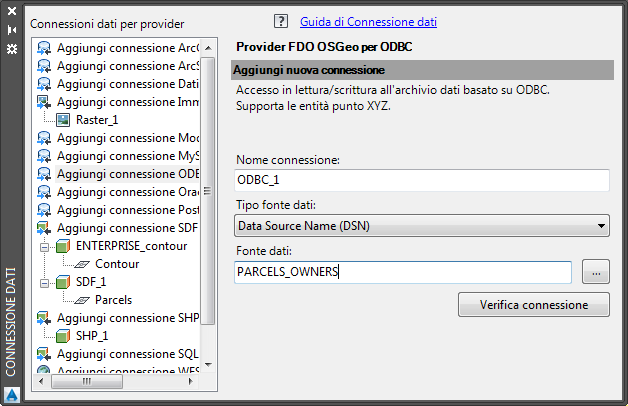Select Aggiungi connessione SDF provider item

[x=128, y=228]
